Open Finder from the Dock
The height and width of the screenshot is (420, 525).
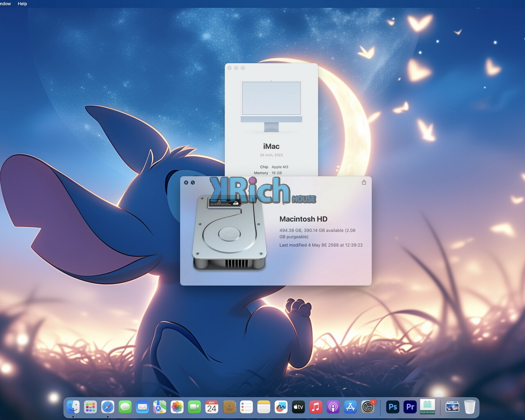(x=73, y=407)
